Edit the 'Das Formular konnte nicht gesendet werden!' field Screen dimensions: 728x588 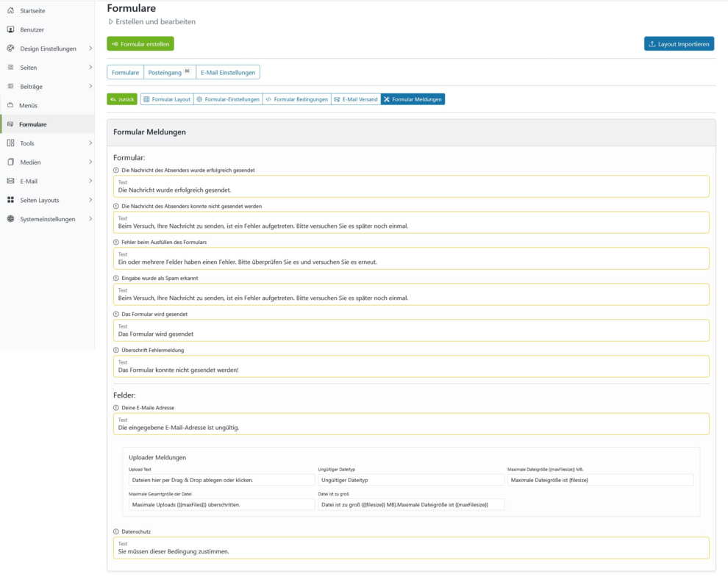tap(411, 367)
